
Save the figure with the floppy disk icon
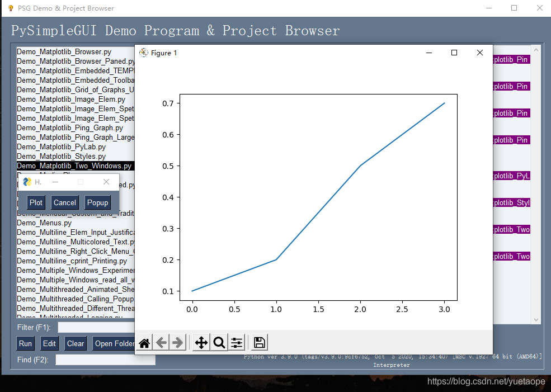[260, 342]
